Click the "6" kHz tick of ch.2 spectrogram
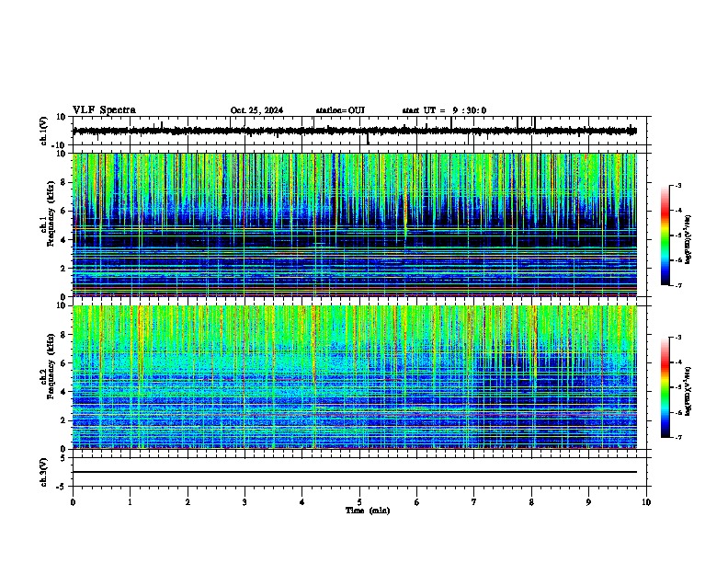This screenshot has height=563, width=728. pos(63,363)
